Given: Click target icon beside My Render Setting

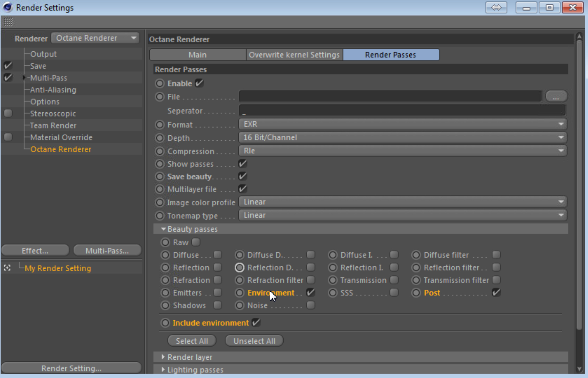Looking at the screenshot, I should pyautogui.click(x=7, y=268).
